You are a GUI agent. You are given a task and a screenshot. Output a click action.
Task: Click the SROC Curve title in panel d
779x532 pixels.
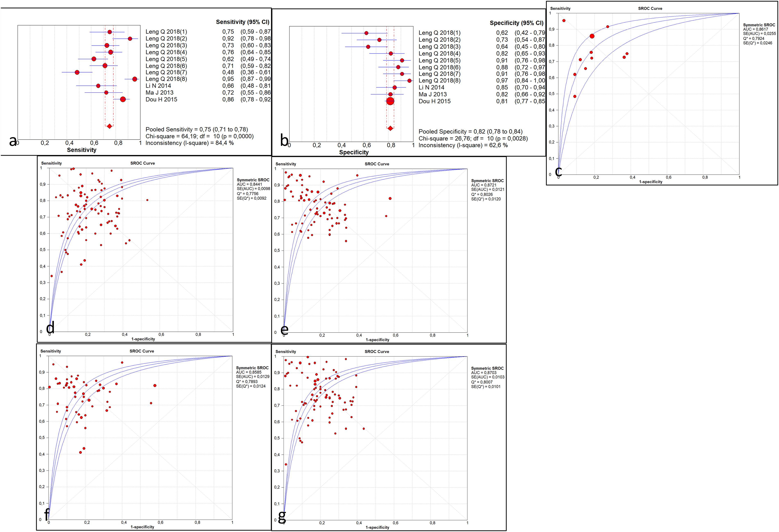click(x=142, y=163)
